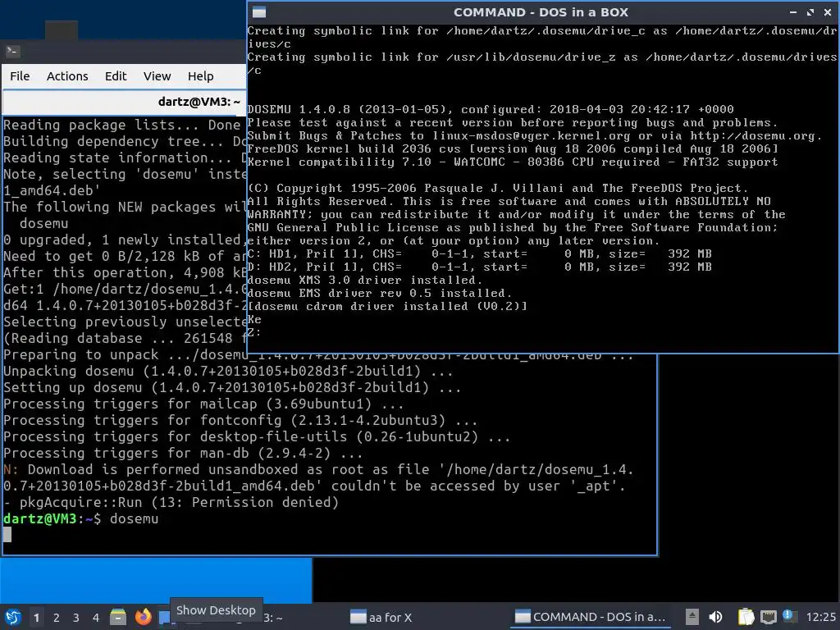Click 'Setting up dosemu' line in terminal
The width and height of the screenshot is (840, 630).
coord(232,387)
